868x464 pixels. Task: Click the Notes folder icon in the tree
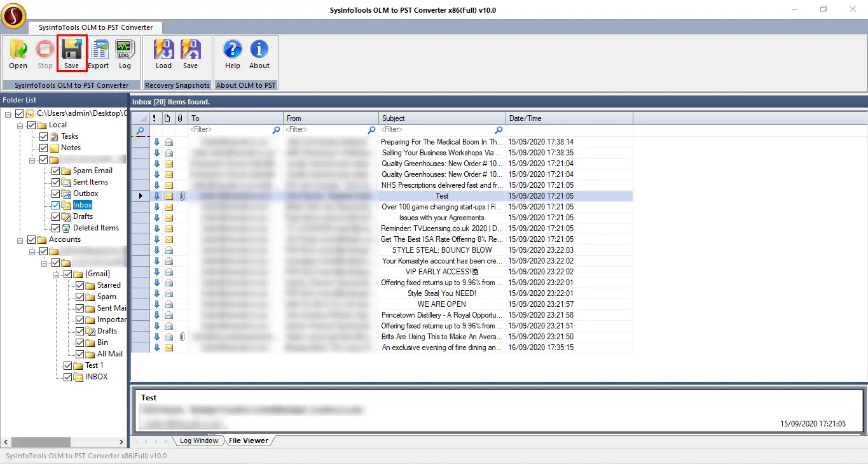point(54,148)
